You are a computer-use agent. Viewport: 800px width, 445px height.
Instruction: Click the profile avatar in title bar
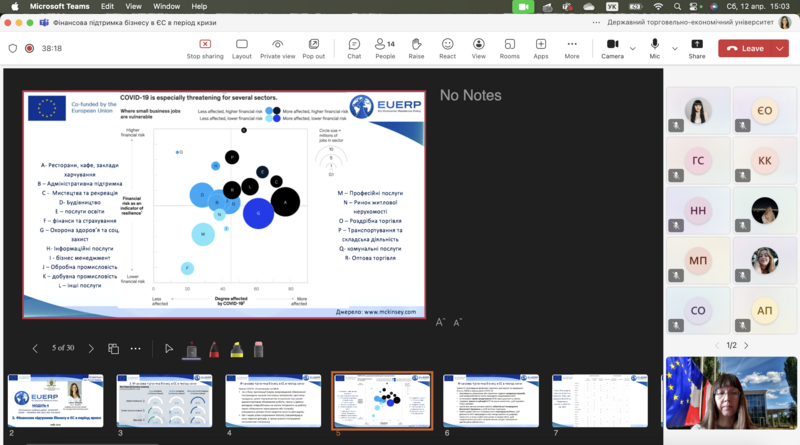[785, 22]
